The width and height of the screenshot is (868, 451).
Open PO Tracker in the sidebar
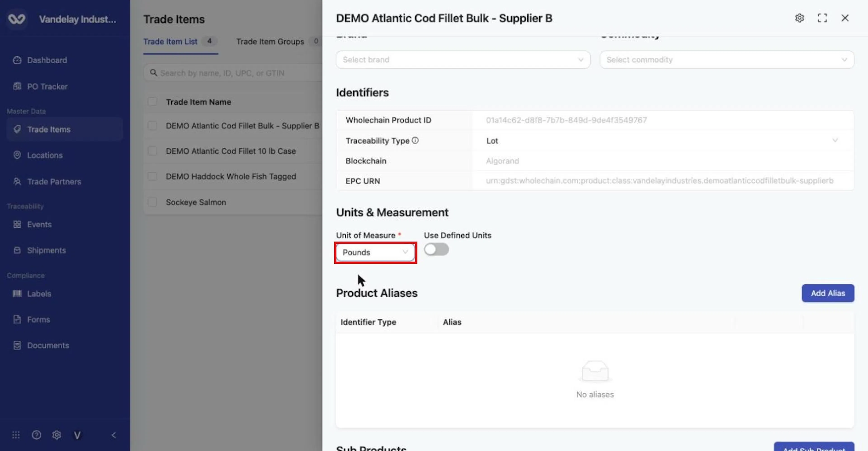click(x=47, y=87)
